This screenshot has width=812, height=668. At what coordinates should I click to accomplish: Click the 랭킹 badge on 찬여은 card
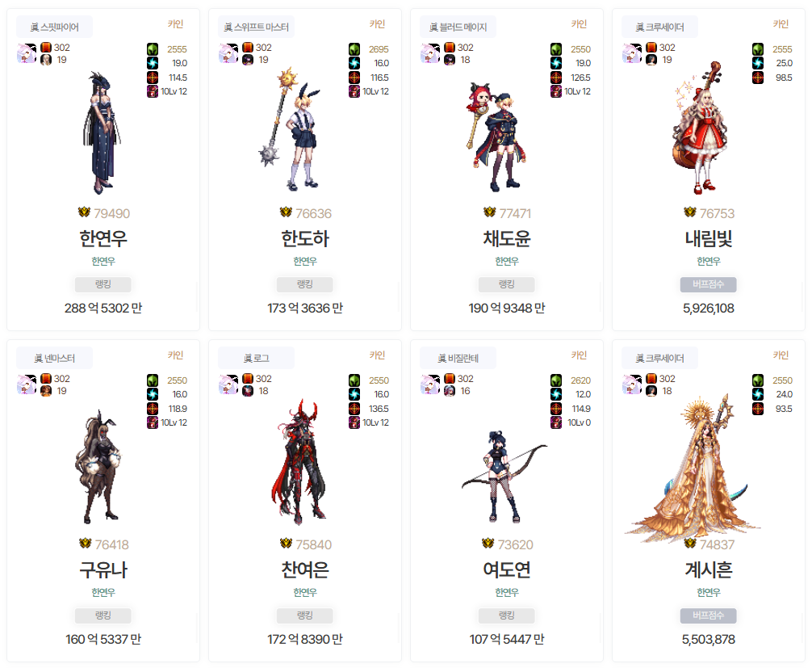point(305,615)
